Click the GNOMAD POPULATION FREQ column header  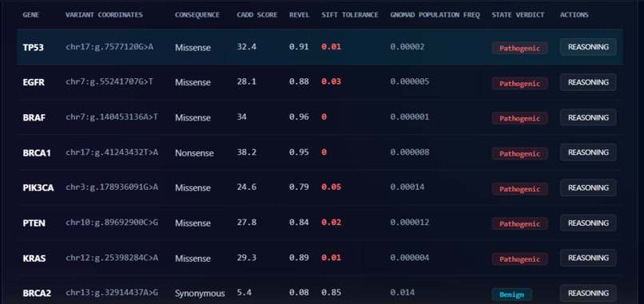click(x=435, y=15)
